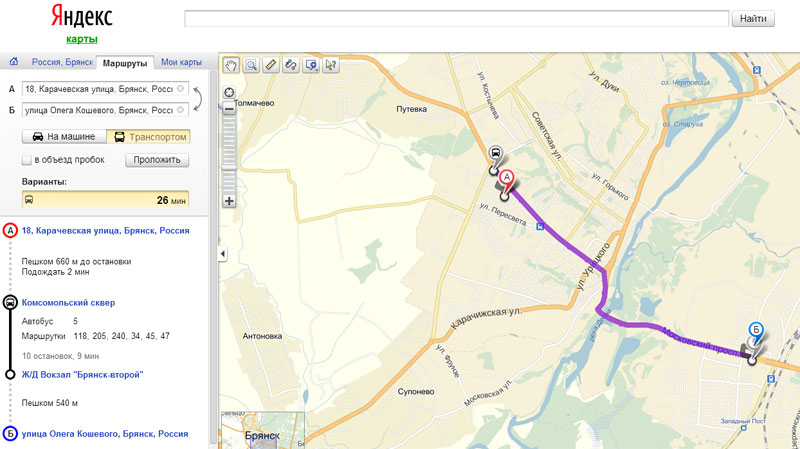800x449 pixels.
Task: Click the zoom level slider bar
Action: click(x=229, y=150)
